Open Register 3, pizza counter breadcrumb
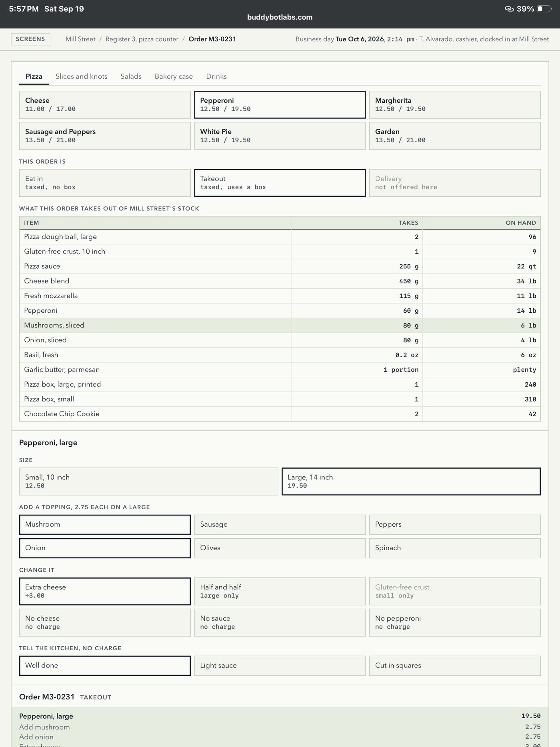The image size is (560, 747). pyautogui.click(x=142, y=39)
